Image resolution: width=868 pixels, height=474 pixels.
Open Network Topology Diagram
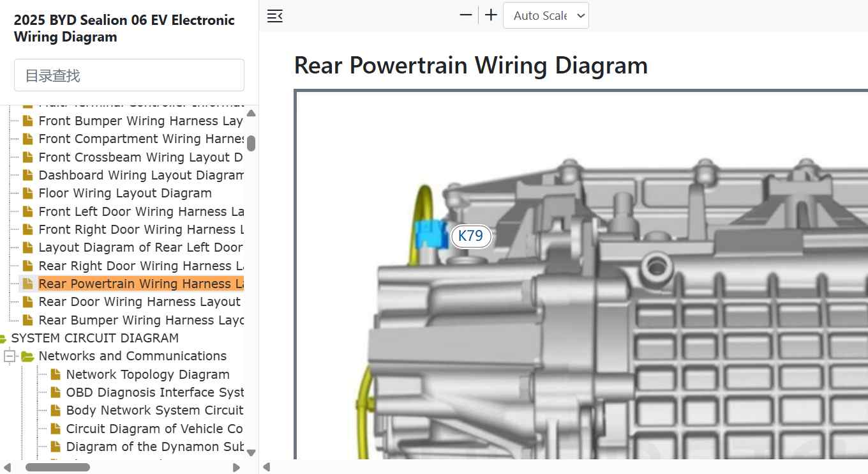[x=148, y=374]
